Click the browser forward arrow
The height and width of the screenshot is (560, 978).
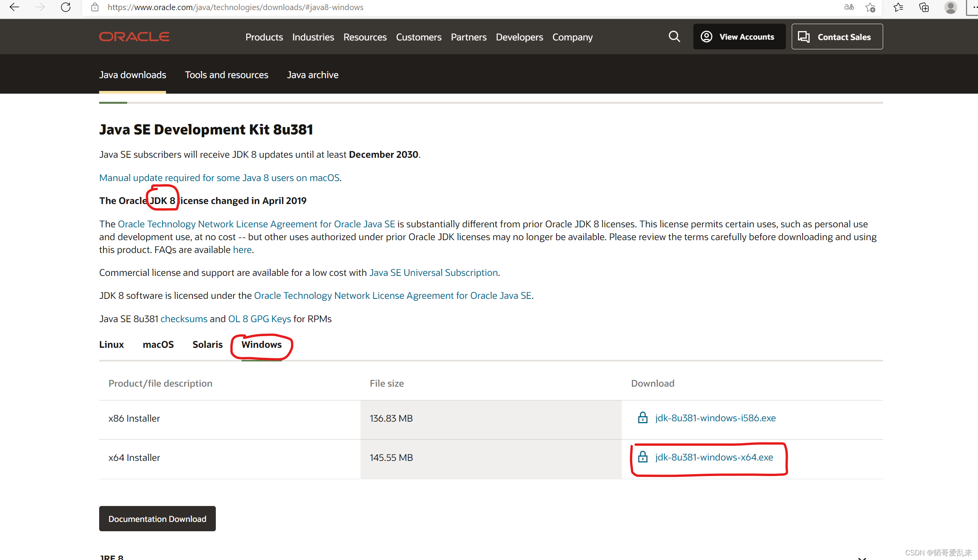(40, 7)
